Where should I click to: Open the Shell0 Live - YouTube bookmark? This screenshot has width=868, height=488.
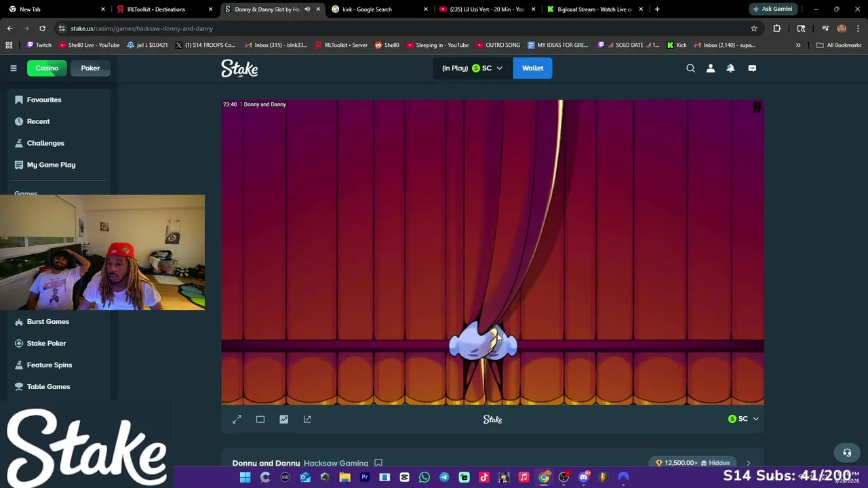click(x=90, y=45)
